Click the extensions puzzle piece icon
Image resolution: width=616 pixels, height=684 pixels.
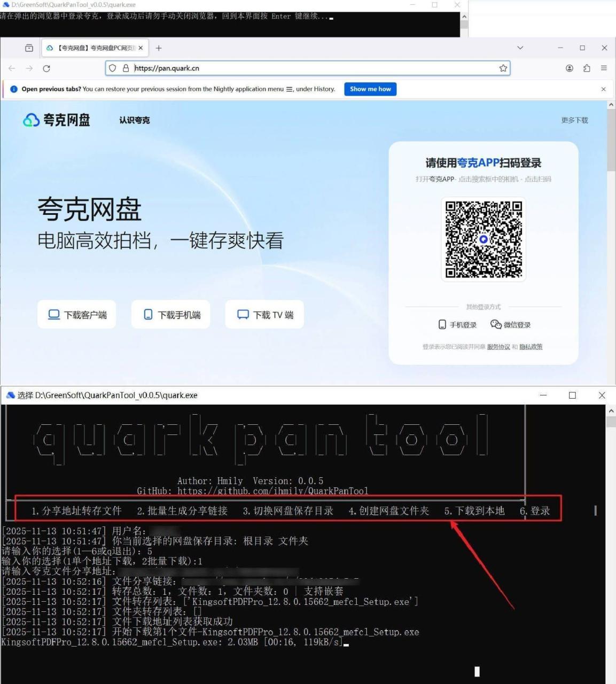click(587, 68)
